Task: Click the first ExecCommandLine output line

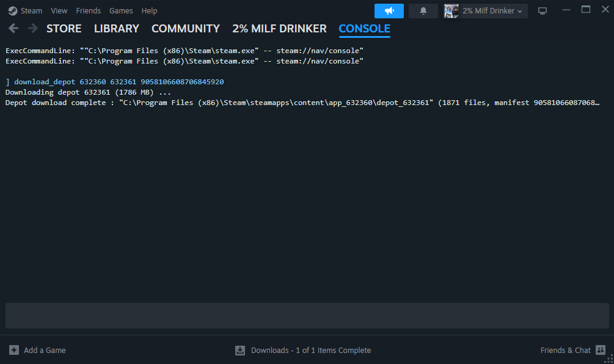Action: [x=185, y=51]
